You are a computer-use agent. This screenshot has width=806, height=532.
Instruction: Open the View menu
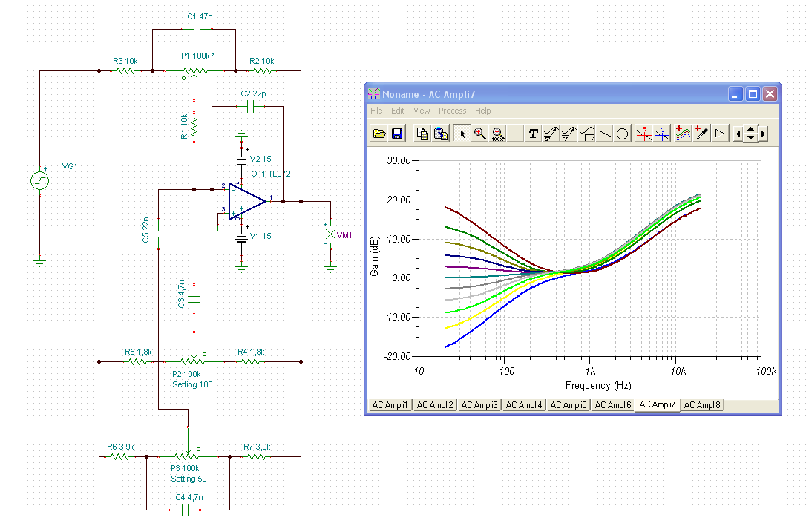422,111
